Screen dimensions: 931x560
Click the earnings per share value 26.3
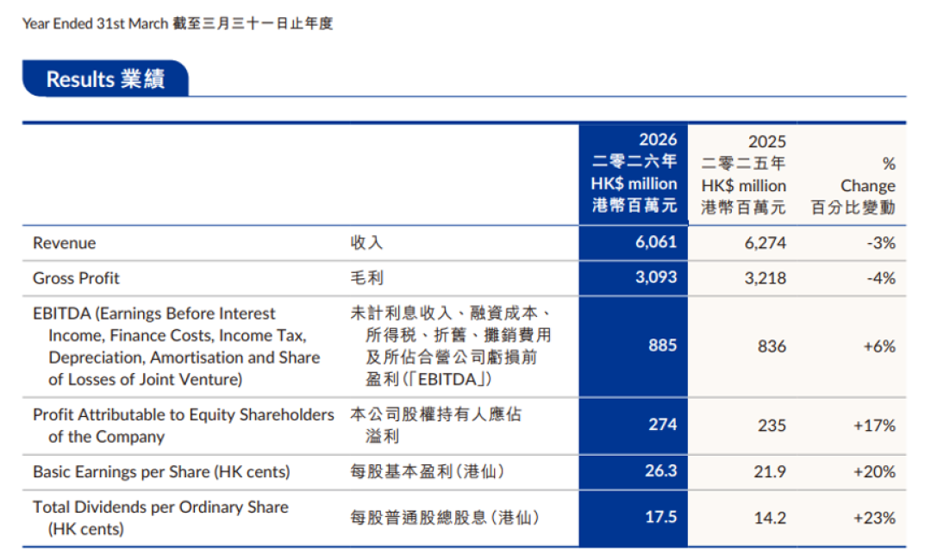[661, 470]
